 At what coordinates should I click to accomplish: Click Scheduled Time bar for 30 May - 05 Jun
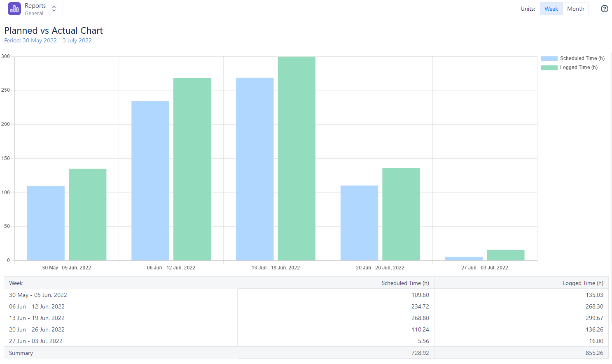pos(46,223)
